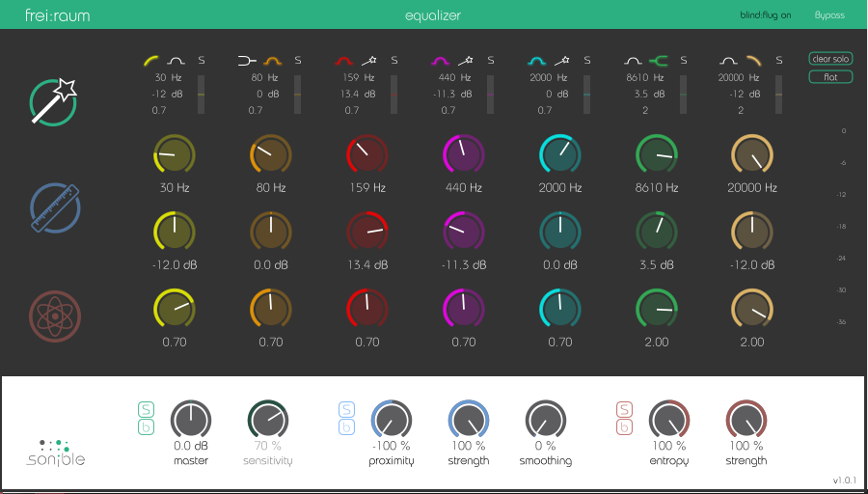Click magic wand icon on 2000 Hz band
The image size is (868, 494).
[x=562, y=60]
